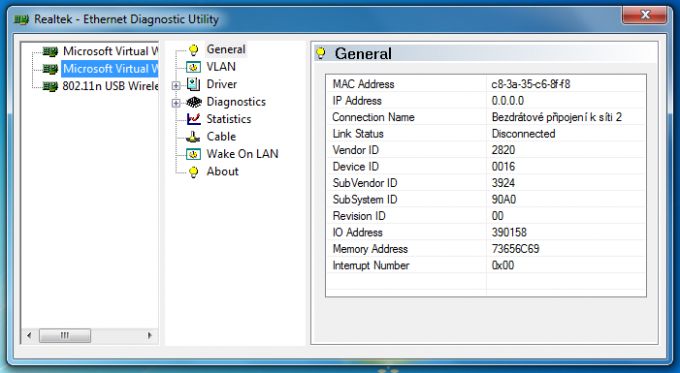Open the About section
Image resolution: width=680 pixels, height=373 pixels.
[x=222, y=171]
